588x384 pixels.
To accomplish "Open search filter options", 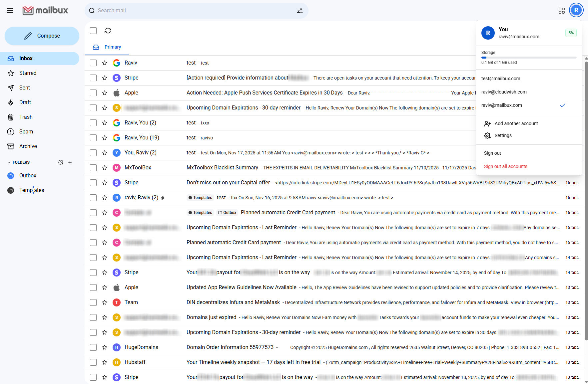I will tap(299, 11).
